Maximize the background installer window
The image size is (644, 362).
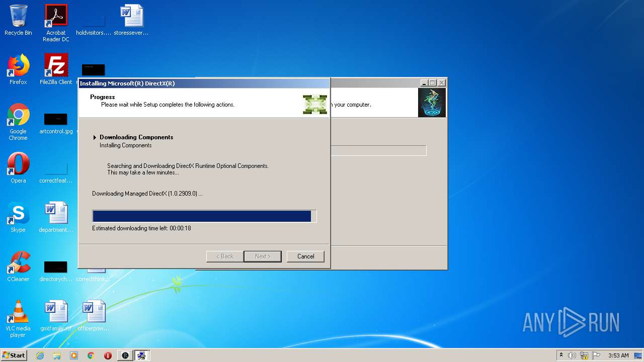(432, 83)
